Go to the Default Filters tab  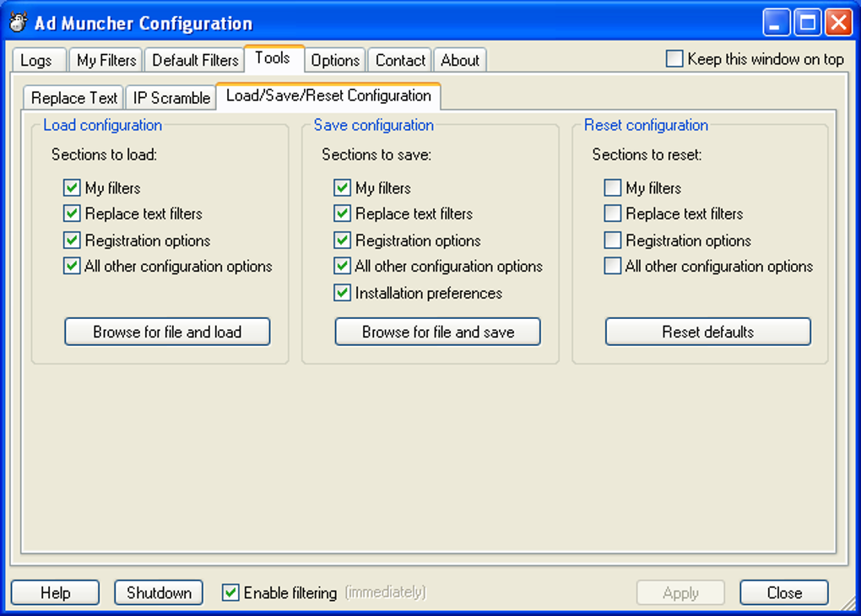[x=195, y=60]
